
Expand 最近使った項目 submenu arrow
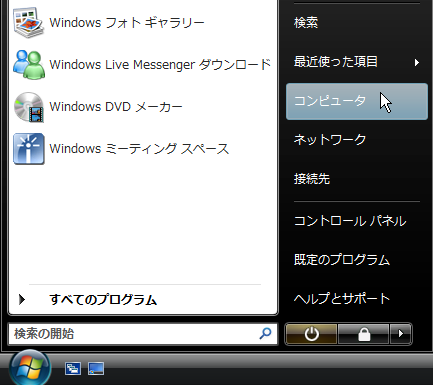(x=416, y=62)
